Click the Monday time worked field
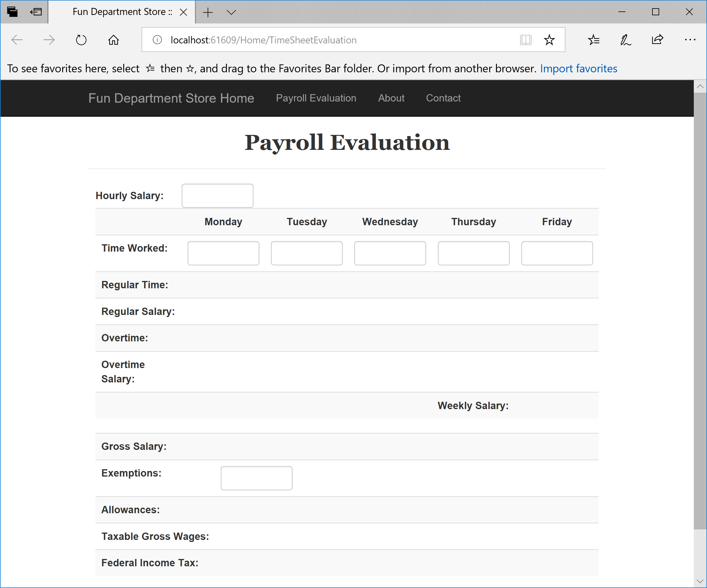This screenshot has height=588, width=707. [224, 253]
